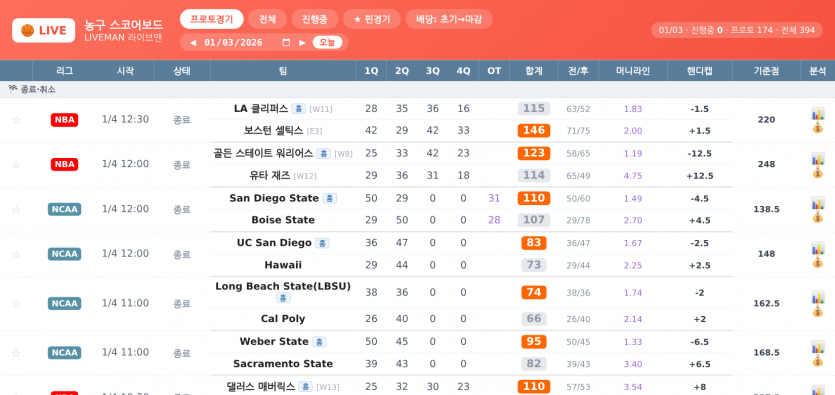835x395 pixels.
Task: Click the team name Cal Poly
Action: (283, 319)
